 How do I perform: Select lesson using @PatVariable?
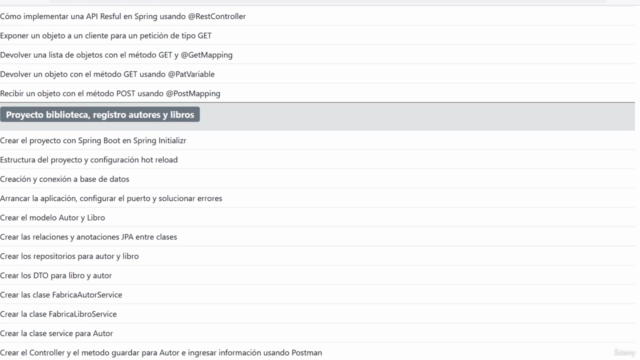107,74
